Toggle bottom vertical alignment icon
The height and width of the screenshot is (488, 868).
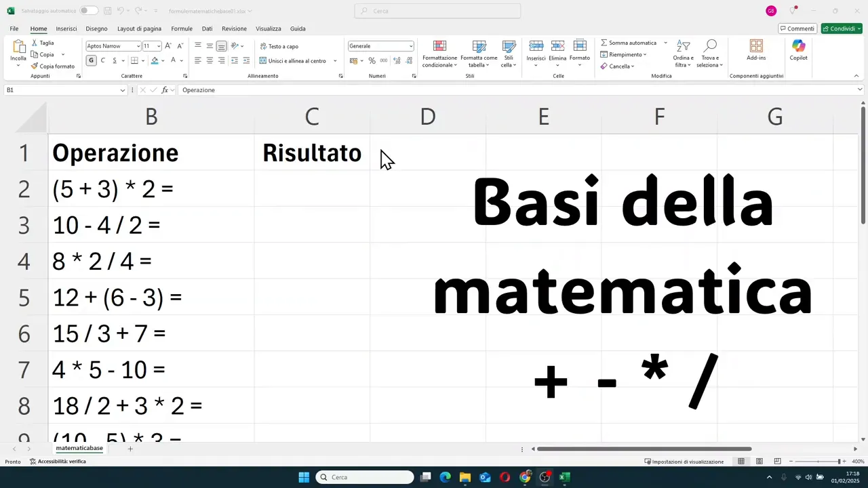pyautogui.click(x=221, y=46)
